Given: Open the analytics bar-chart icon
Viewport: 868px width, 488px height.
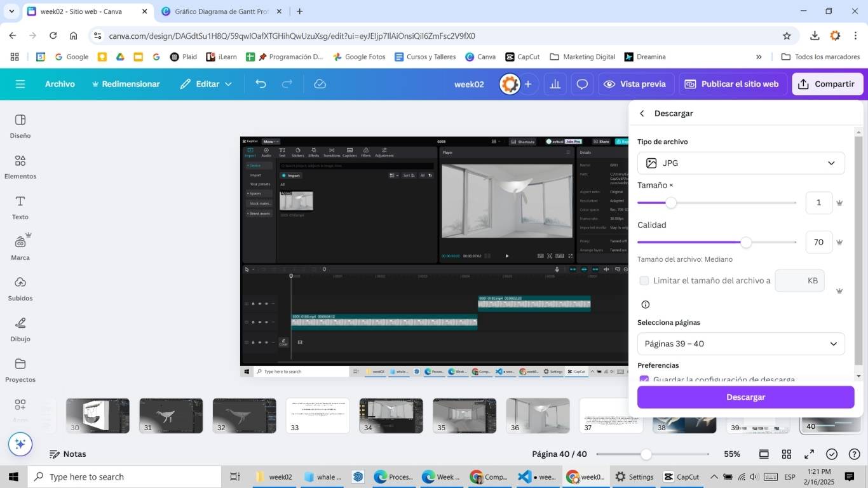Looking at the screenshot, I should pos(555,84).
